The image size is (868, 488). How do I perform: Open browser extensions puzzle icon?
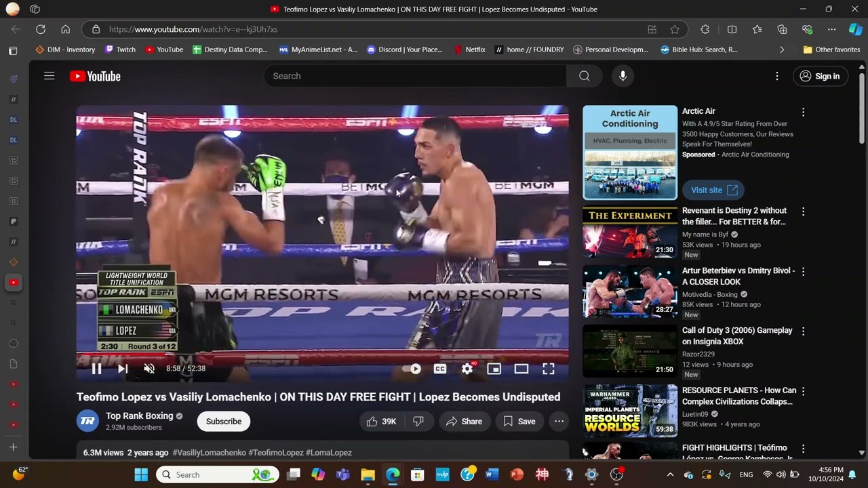(x=705, y=29)
